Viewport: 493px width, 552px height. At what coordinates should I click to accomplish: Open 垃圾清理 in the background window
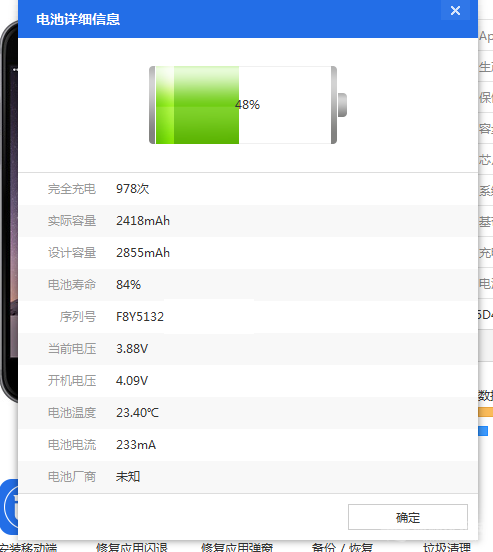point(447,547)
